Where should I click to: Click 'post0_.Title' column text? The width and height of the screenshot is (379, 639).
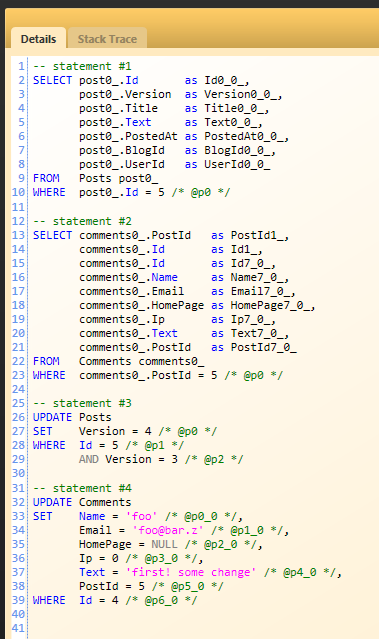pyautogui.click(x=118, y=108)
